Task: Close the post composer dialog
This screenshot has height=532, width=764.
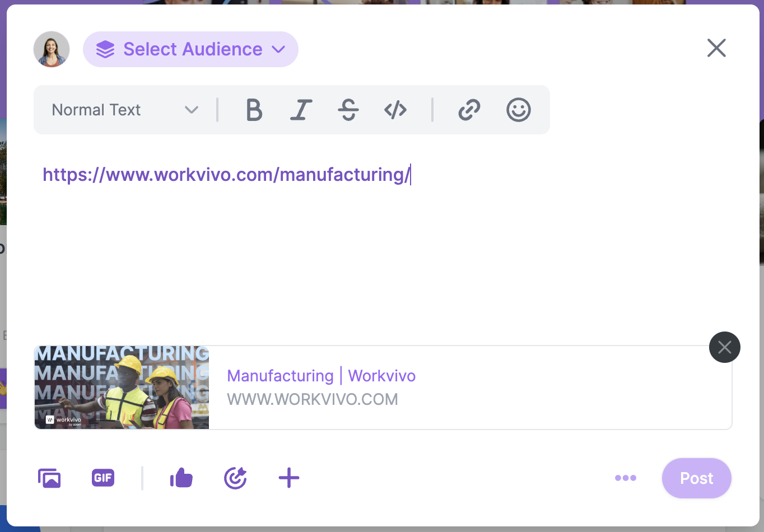Action: point(716,48)
